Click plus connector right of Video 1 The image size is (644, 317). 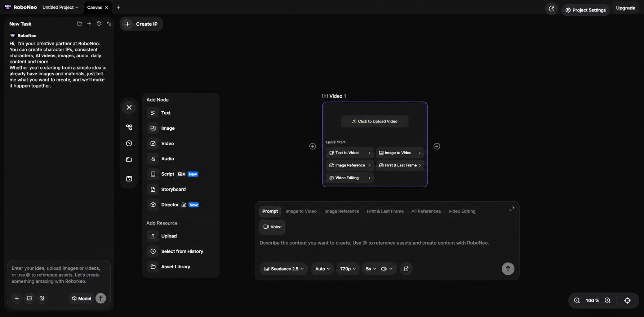click(437, 146)
